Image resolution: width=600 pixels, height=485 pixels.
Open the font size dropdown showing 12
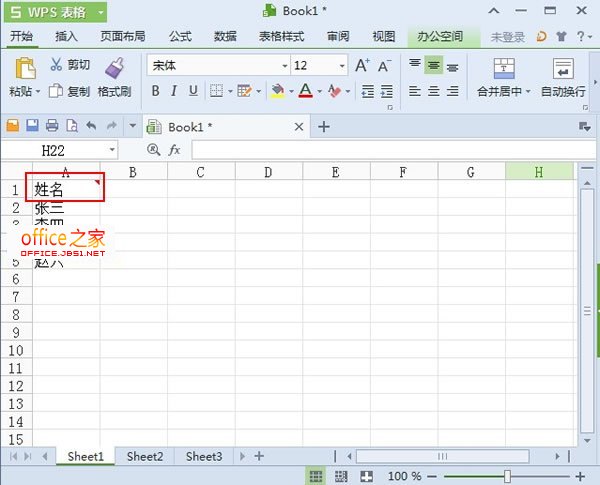point(342,66)
